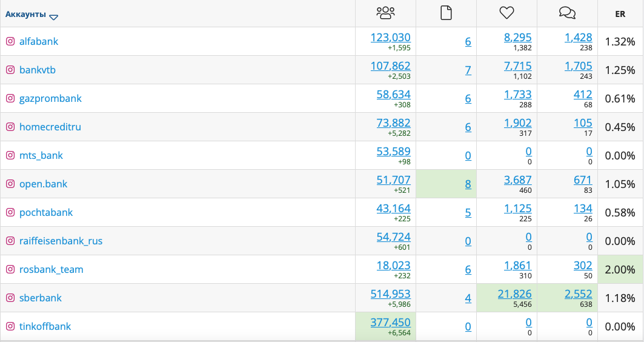644x342 pixels.
Task: Open homecreditru followers count 73,882
Action: pos(393,123)
